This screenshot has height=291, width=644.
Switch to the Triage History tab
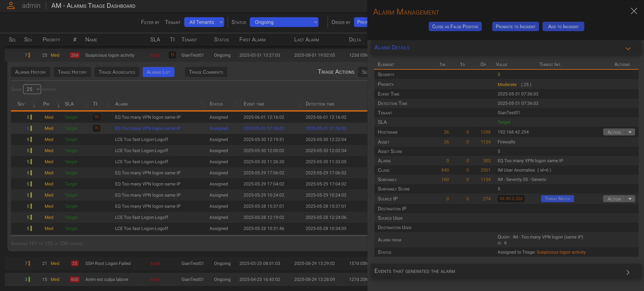(x=72, y=72)
